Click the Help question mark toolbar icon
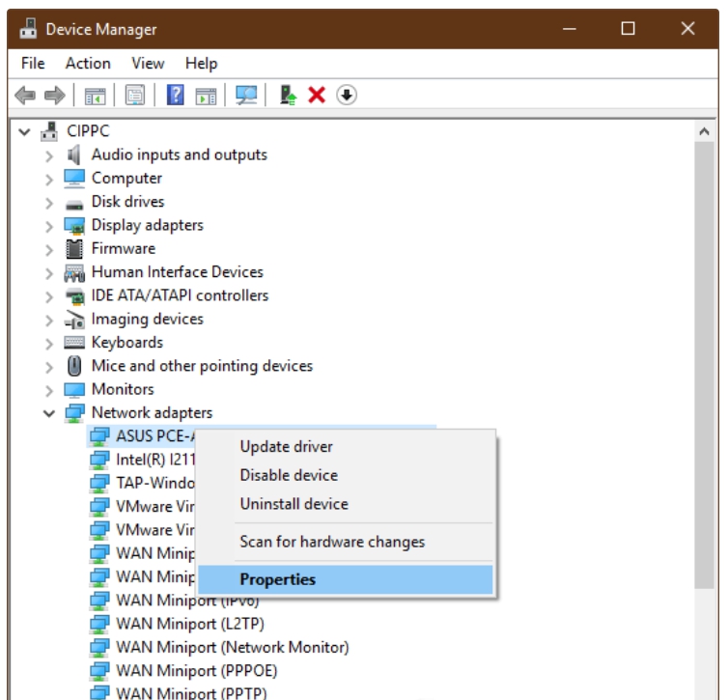This screenshot has width=728, height=700. point(176,95)
